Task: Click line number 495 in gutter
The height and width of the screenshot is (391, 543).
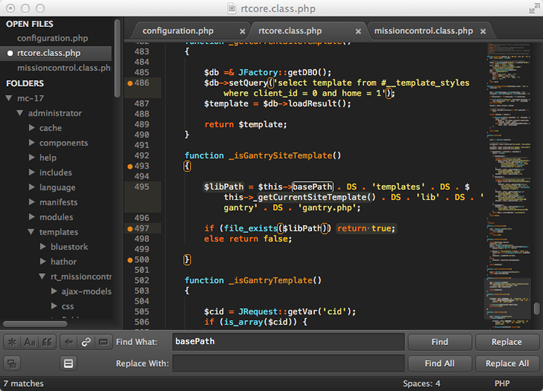Action: click(142, 187)
